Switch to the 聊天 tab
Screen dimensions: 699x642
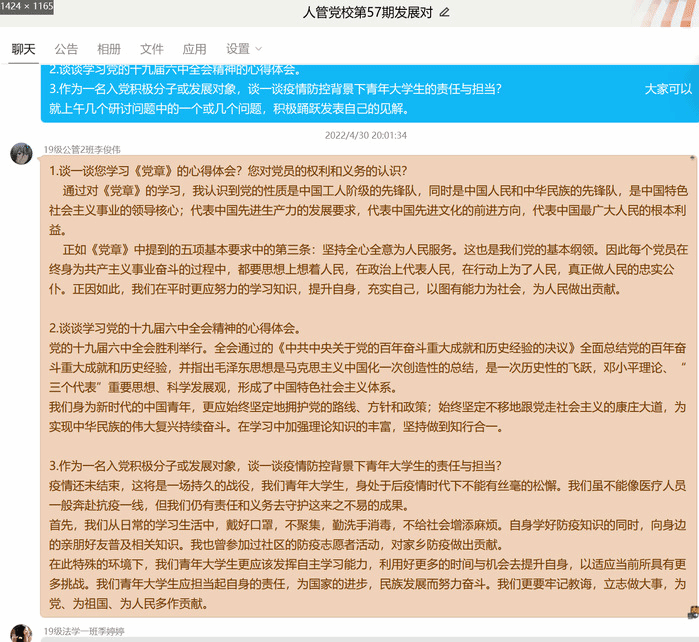click(x=24, y=49)
